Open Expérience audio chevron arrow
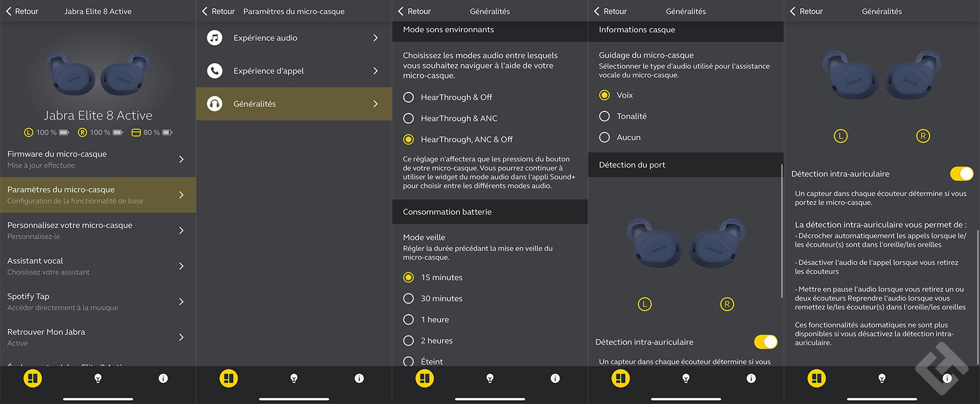 [x=375, y=37]
